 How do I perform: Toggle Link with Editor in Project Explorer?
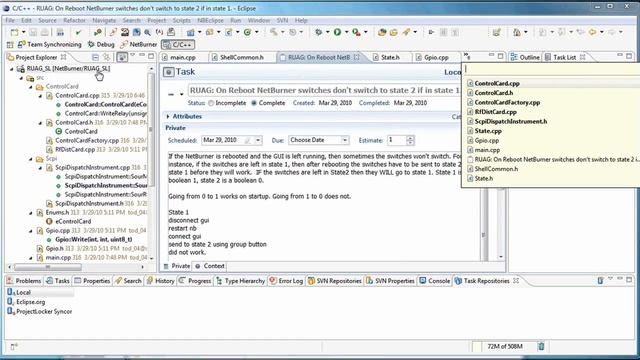pyautogui.click(x=107, y=57)
